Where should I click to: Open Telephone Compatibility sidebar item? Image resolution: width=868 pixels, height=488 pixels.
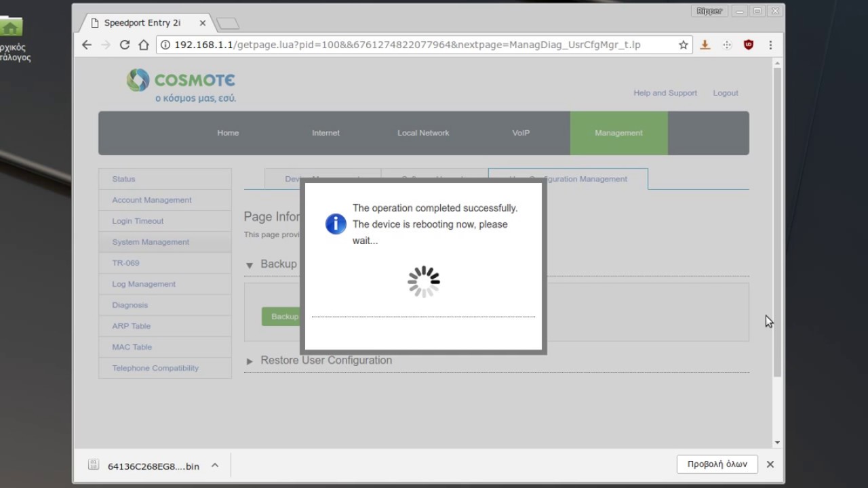165,368
